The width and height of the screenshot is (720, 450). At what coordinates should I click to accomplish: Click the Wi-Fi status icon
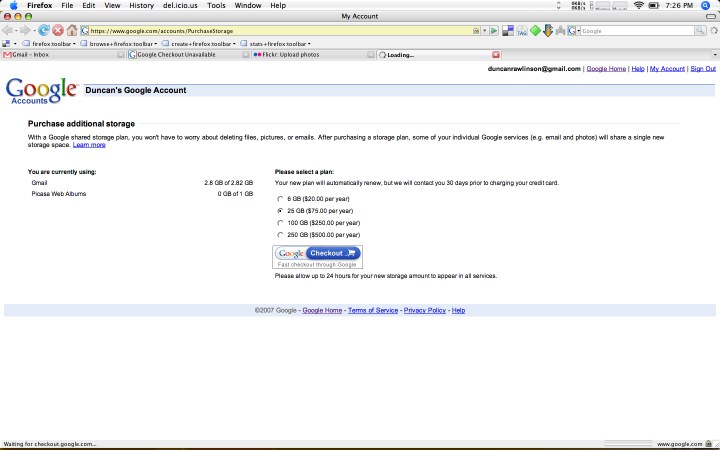click(638, 6)
